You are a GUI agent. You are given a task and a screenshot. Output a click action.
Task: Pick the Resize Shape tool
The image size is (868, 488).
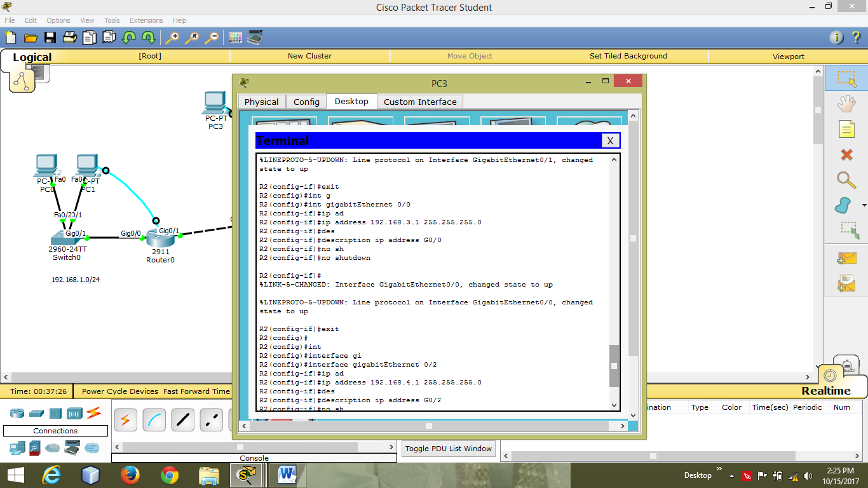coord(849,230)
